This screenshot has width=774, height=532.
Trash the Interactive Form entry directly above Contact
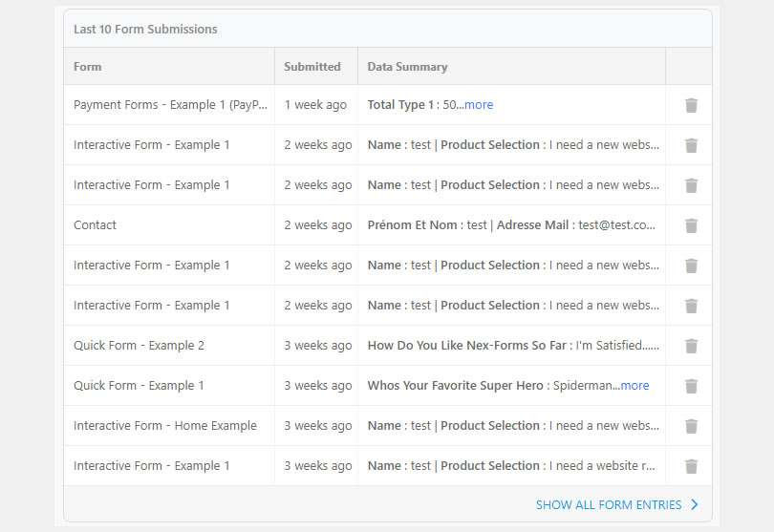(691, 185)
